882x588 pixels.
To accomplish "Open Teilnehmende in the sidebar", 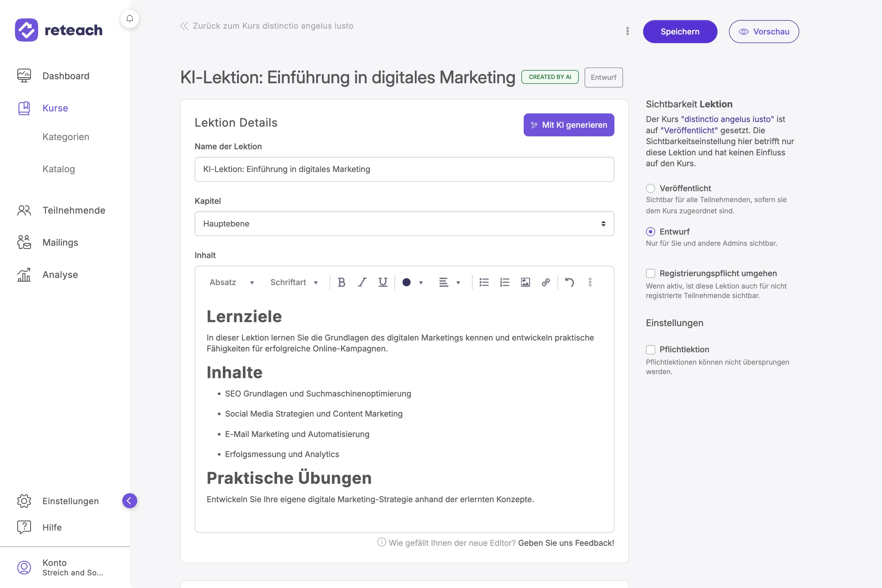I will coord(73,210).
